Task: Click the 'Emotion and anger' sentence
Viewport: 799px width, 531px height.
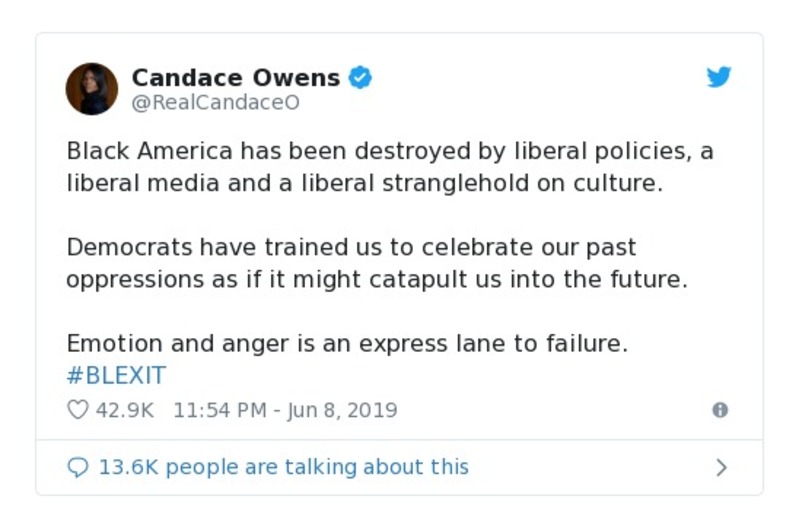Action: (346, 343)
